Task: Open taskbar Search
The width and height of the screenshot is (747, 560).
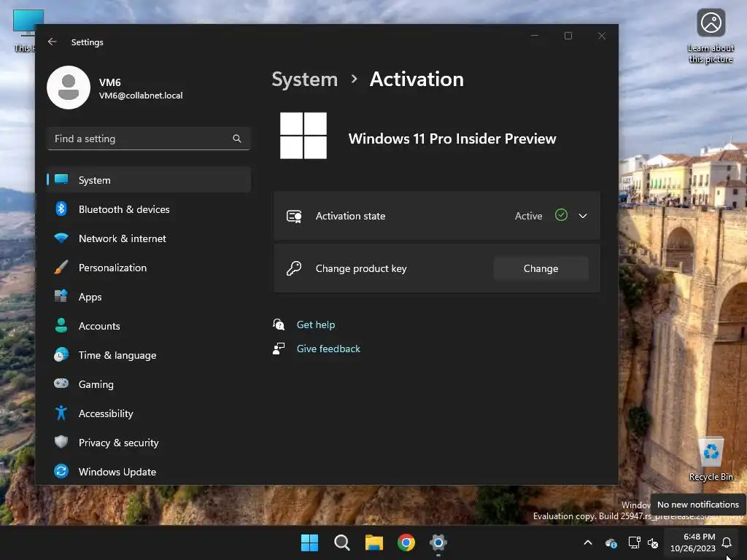Action: point(341,542)
